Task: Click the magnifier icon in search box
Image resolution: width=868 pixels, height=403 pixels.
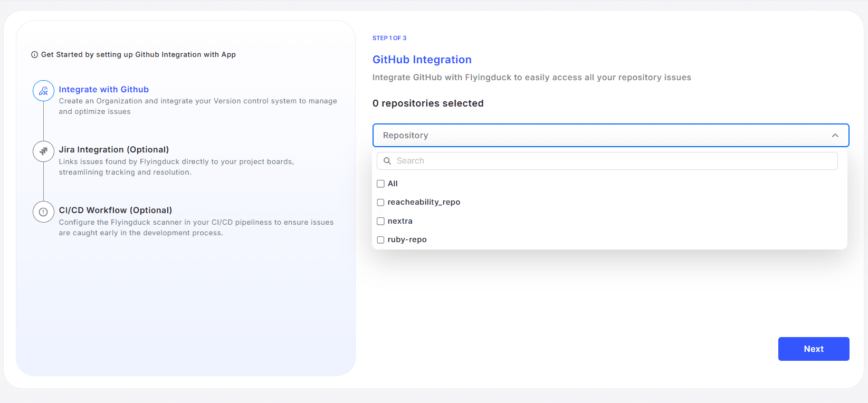Action: [x=387, y=161]
